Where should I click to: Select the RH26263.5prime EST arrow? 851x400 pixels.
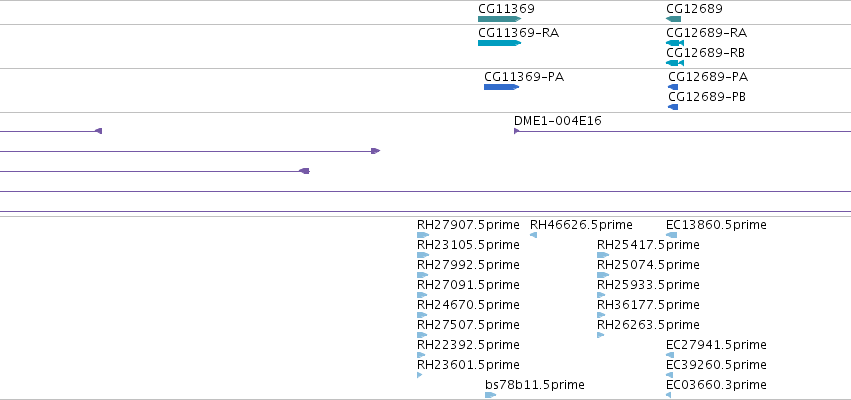coord(600,335)
